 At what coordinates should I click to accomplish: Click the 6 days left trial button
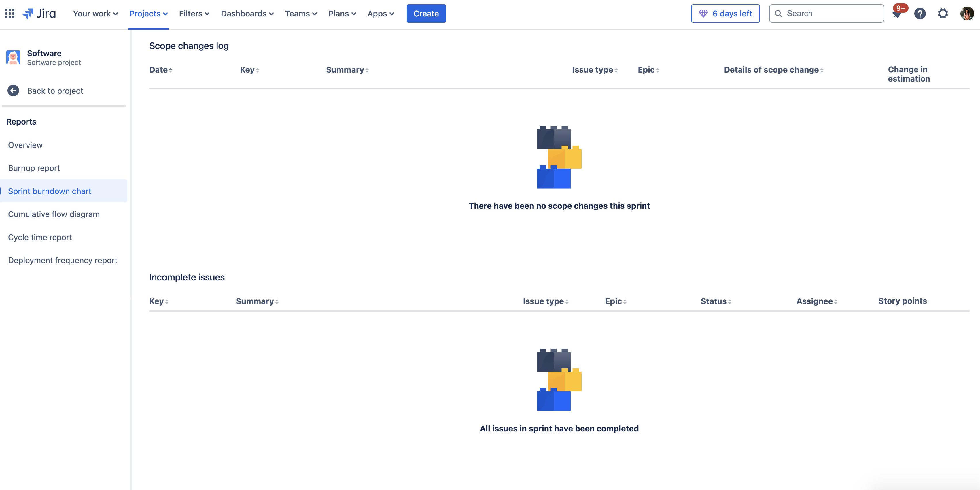tap(725, 14)
